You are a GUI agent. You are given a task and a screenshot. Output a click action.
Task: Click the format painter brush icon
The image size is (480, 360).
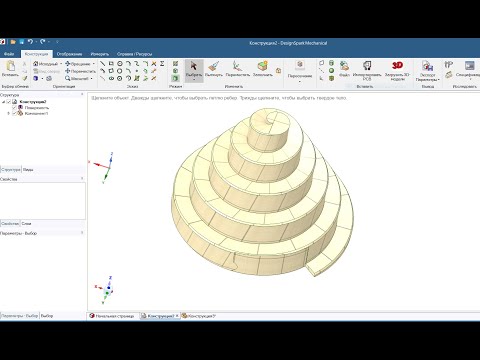click(x=25, y=78)
